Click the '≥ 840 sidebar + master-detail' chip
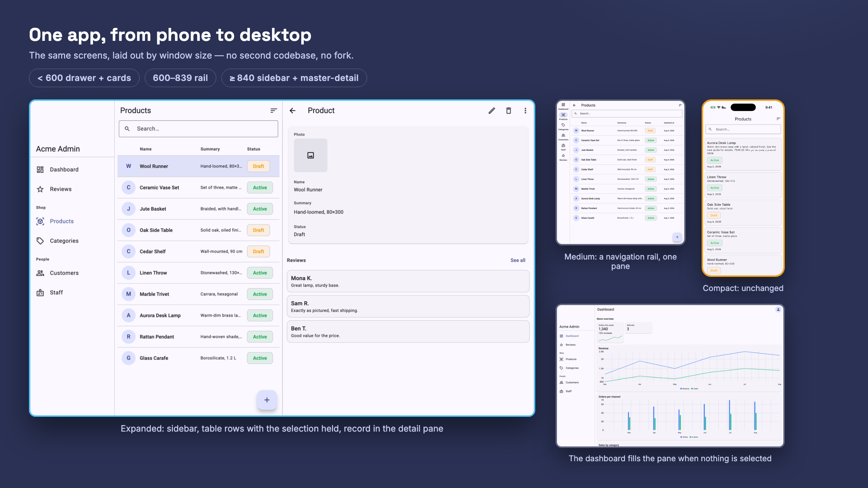Image resolution: width=868 pixels, height=488 pixels. coord(294,78)
